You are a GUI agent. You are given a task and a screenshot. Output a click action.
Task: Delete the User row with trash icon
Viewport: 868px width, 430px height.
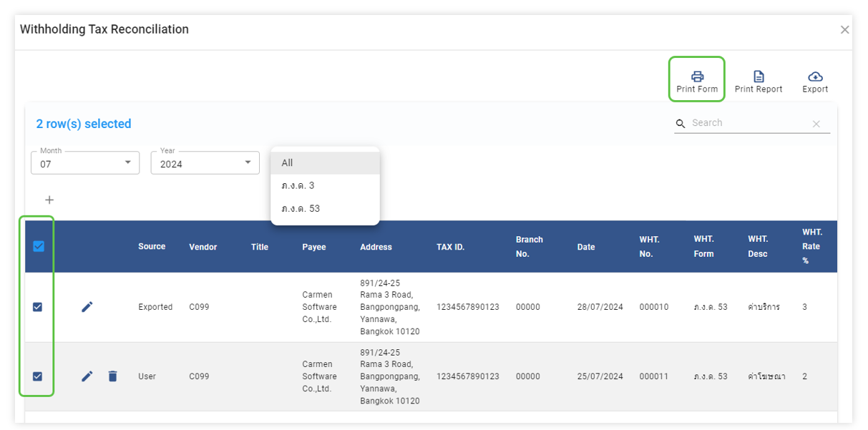tap(112, 376)
